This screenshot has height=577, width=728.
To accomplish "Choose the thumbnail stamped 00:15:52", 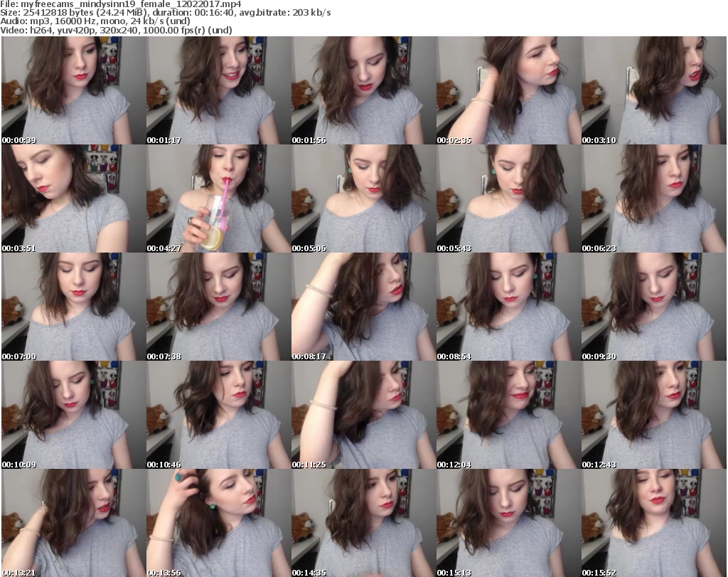I will click(x=654, y=523).
